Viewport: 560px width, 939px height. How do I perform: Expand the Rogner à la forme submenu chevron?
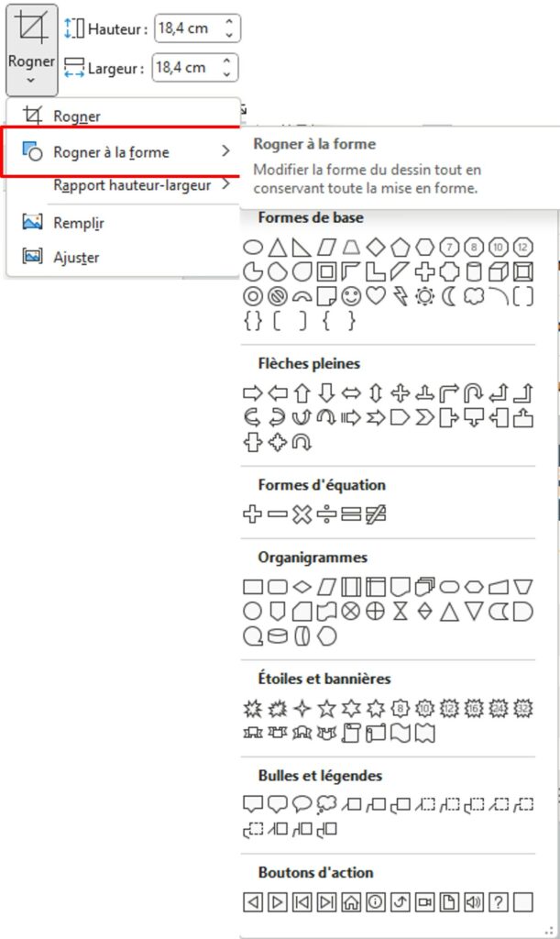click(x=225, y=151)
